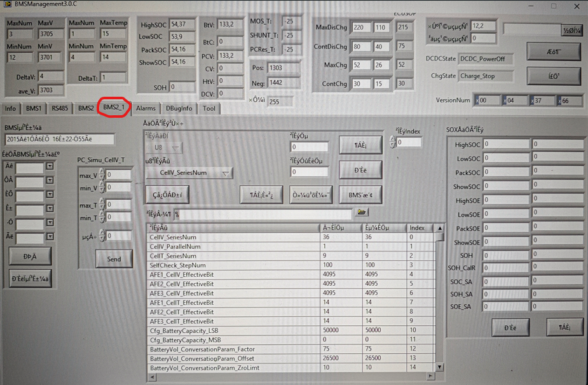Image resolution: width=588 pixels, height=385 pixels.
Task: Click the folder browse icon beside file path
Action: [x=362, y=213]
